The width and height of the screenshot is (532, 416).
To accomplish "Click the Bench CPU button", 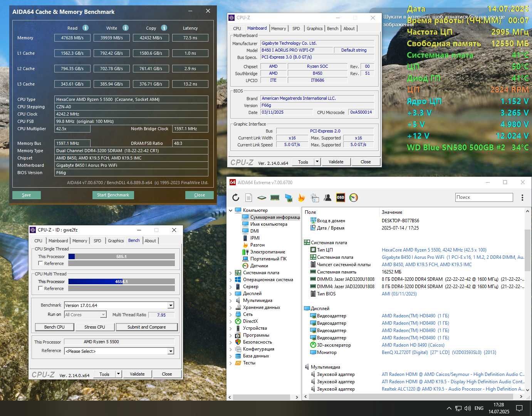I will tap(54, 327).
